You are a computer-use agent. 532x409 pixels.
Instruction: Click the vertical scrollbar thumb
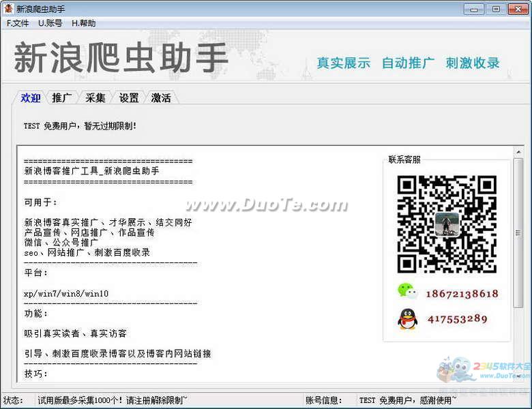[x=518, y=232]
